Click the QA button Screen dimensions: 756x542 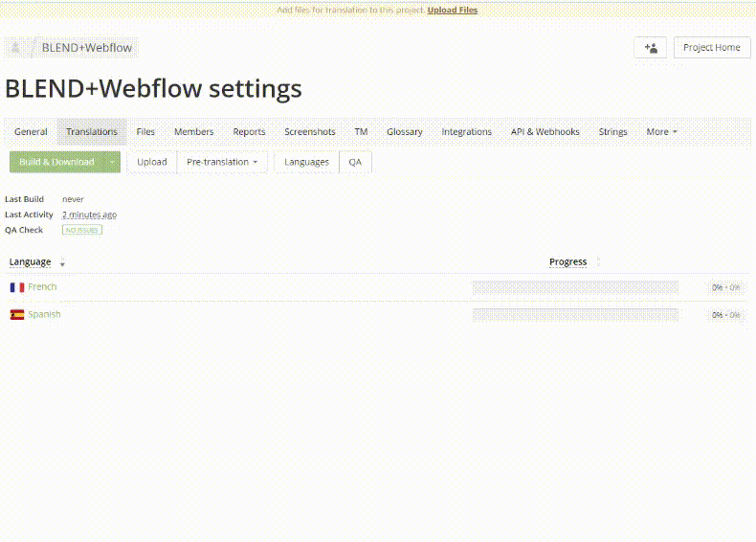pyautogui.click(x=355, y=162)
